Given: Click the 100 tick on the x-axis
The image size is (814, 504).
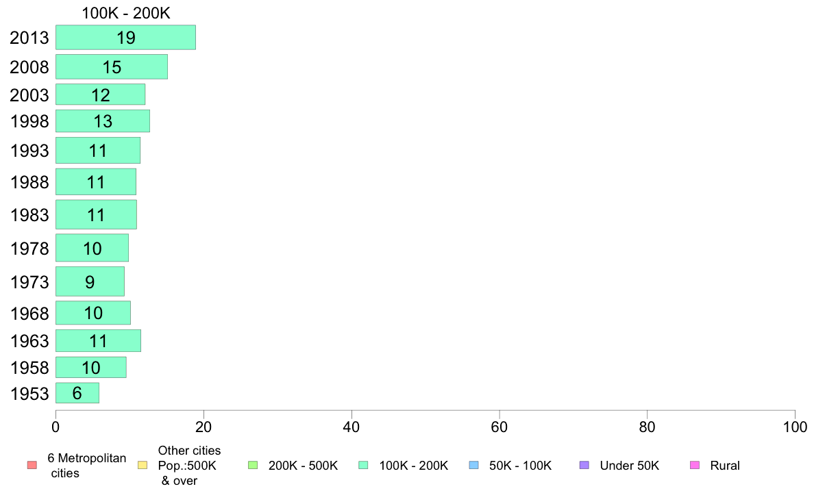Looking at the screenshot, I should (x=794, y=427).
